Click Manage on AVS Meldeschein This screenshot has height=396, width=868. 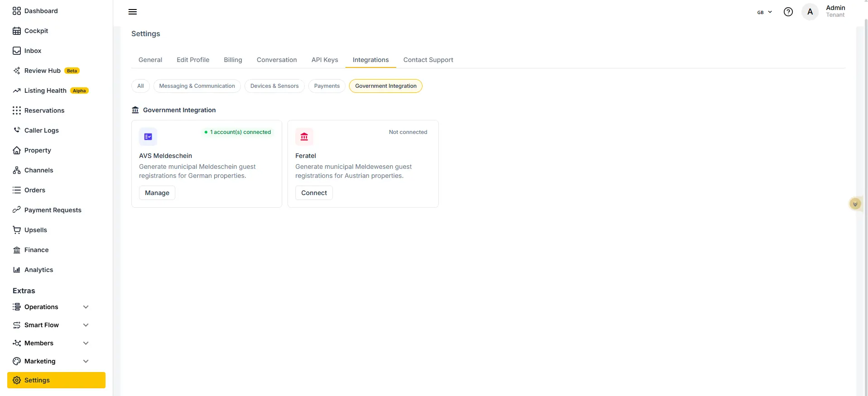pyautogui.click(x=157, y=193)
